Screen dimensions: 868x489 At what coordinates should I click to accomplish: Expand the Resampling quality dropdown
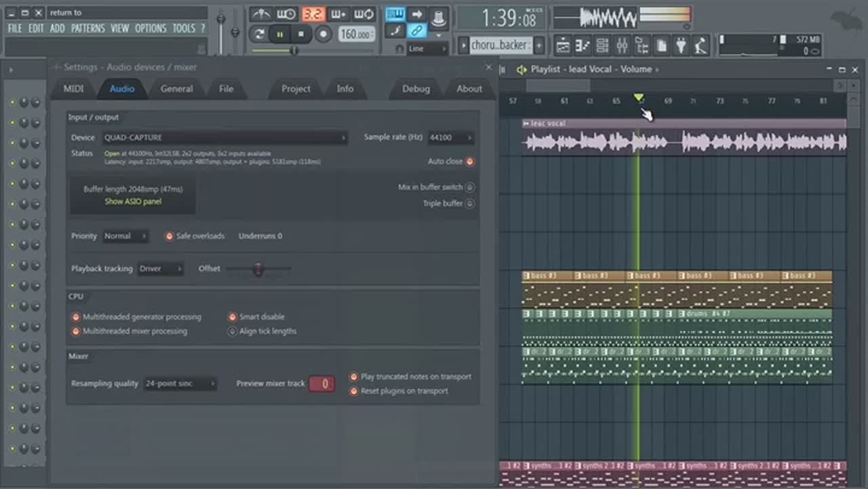pyautogui.click(x=180, y=384)
